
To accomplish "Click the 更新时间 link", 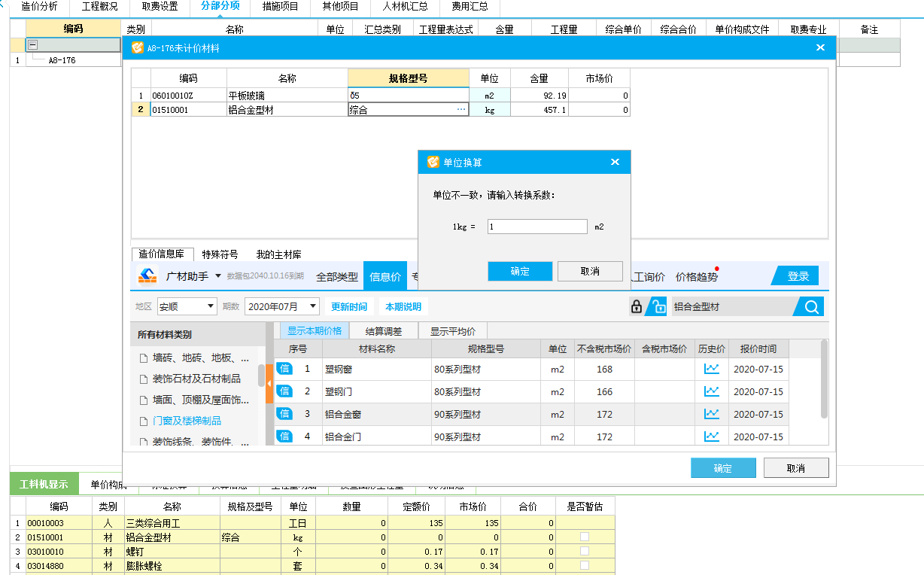I will click(x=349, y=306).
